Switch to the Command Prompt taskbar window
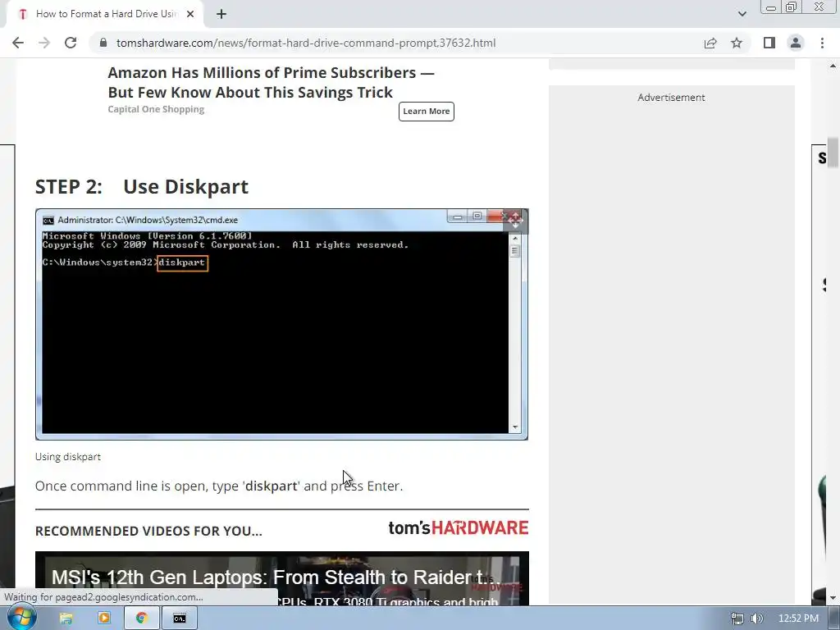Image resolution: width=840 pixels, height=630 pixels. tap(180, 619)
